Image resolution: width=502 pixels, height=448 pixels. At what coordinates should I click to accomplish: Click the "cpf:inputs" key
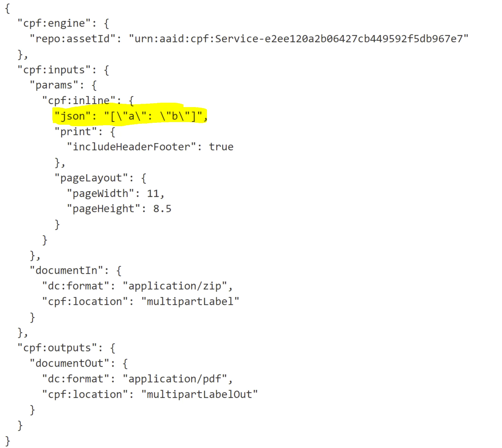pyautogui.click(x=54, y=70)
